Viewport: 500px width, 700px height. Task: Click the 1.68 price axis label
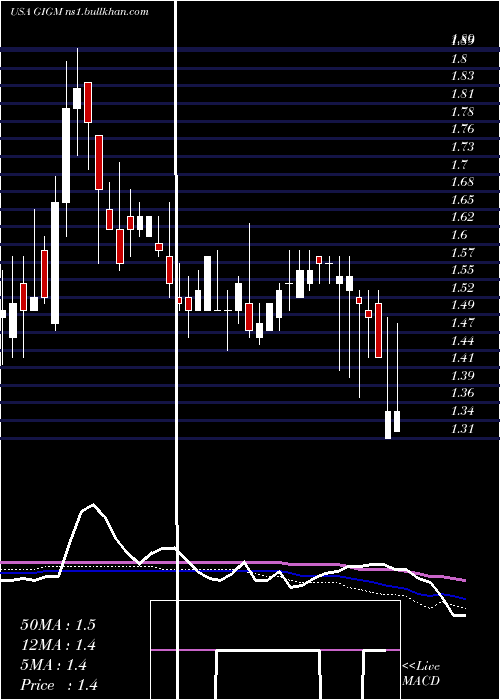click(x=462, y=182)
